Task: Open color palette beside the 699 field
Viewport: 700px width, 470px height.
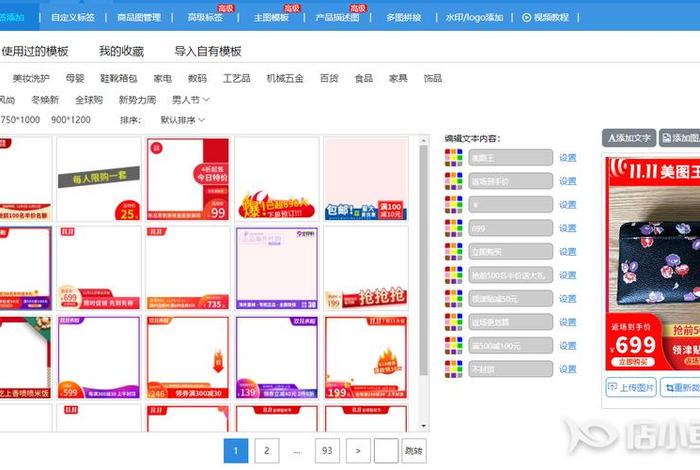Action: (x=454, y=228)
